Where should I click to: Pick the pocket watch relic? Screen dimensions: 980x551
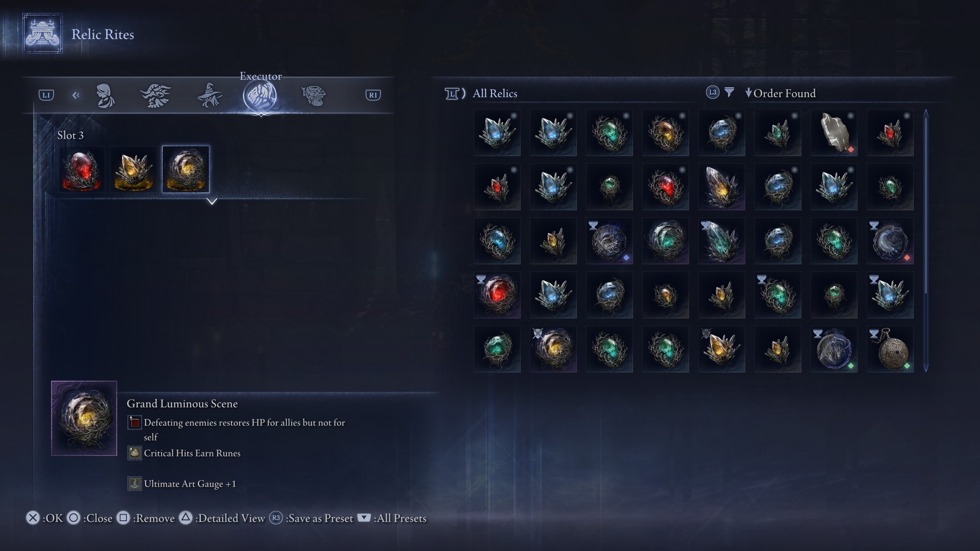pyautogui.click(x=890, y=349)
